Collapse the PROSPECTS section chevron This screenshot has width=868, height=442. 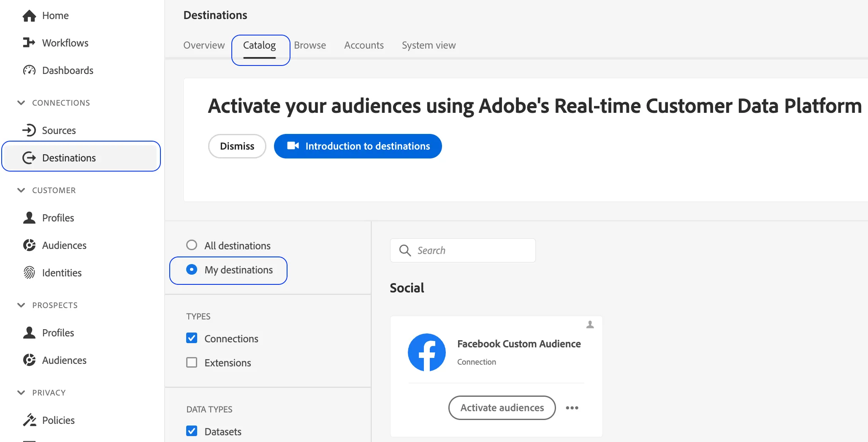click(x=21, y=305)
